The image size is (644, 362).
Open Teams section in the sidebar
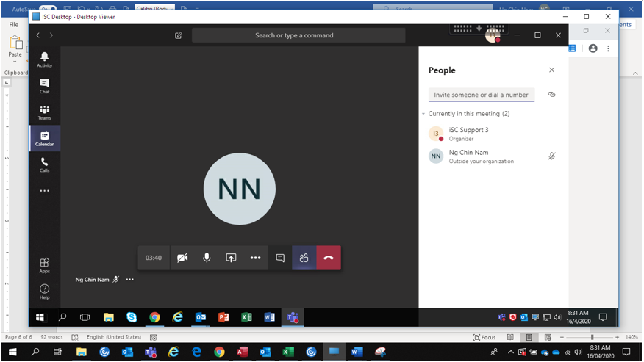click(44, 112)
